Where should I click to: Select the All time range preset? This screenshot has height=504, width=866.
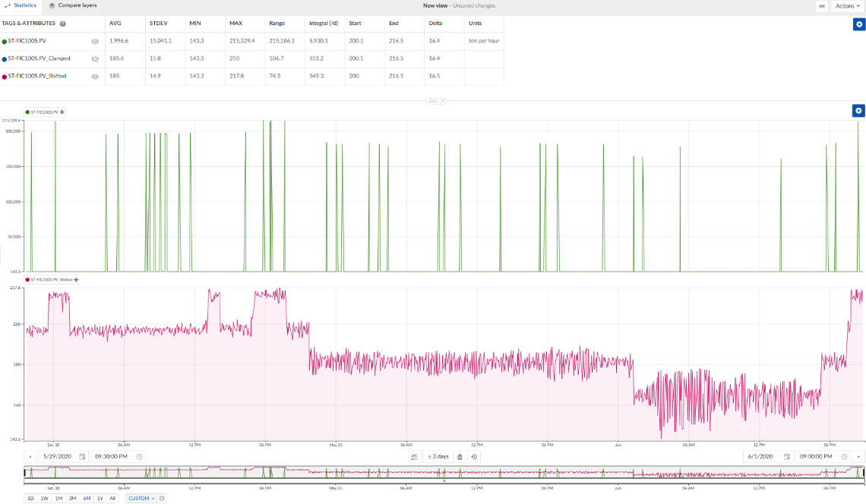tap(112, 499)
